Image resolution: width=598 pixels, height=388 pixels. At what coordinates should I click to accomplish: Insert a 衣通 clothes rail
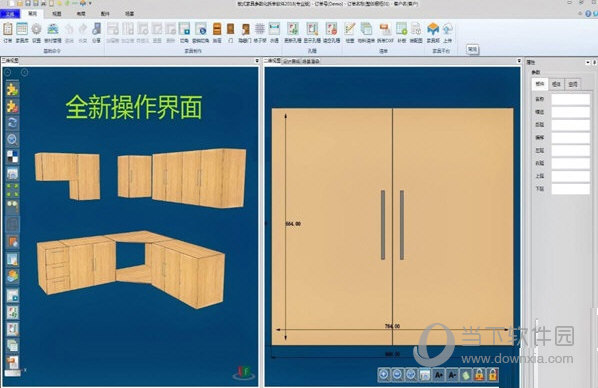point(274,32)
